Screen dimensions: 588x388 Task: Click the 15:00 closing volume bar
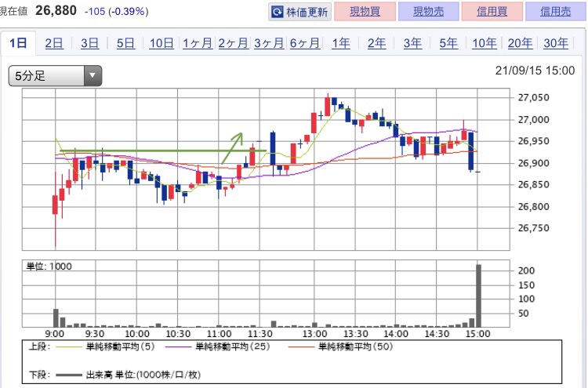tap(478, 296)
